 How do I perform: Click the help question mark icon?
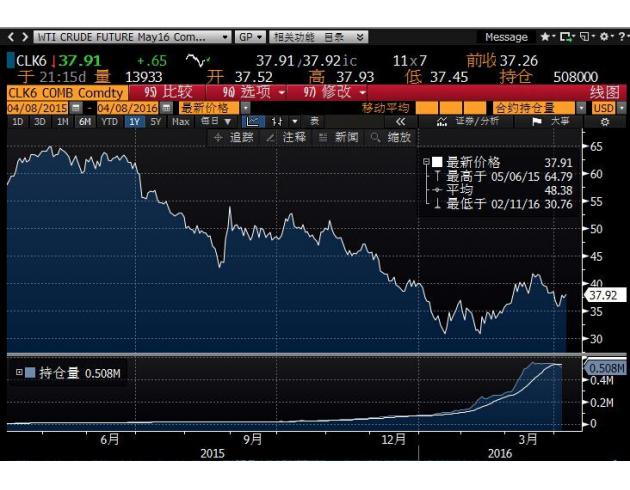620,37
